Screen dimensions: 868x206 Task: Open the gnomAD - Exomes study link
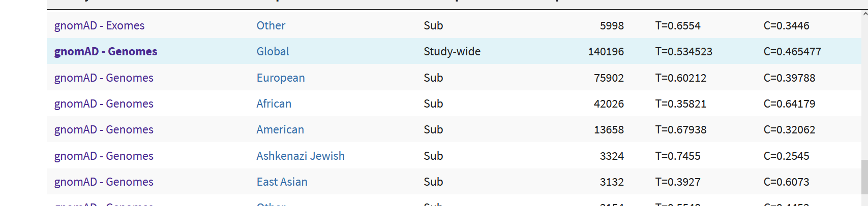click(99, 25)
